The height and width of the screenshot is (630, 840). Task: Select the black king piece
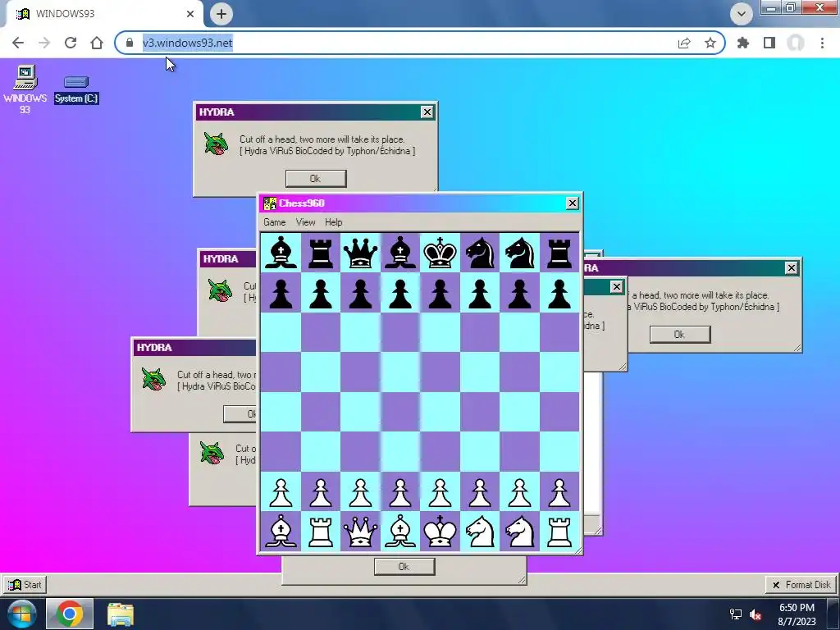[440, 253]
